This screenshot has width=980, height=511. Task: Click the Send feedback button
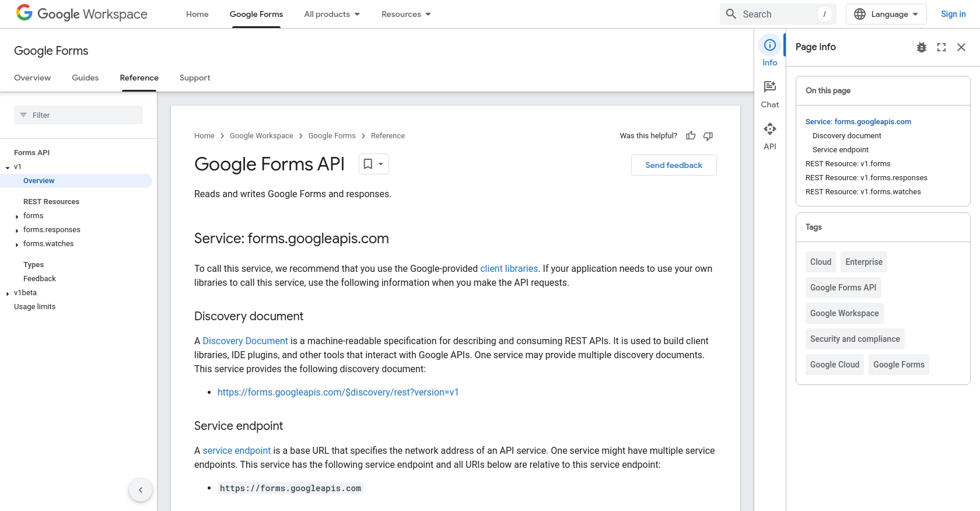coord(674,165)
